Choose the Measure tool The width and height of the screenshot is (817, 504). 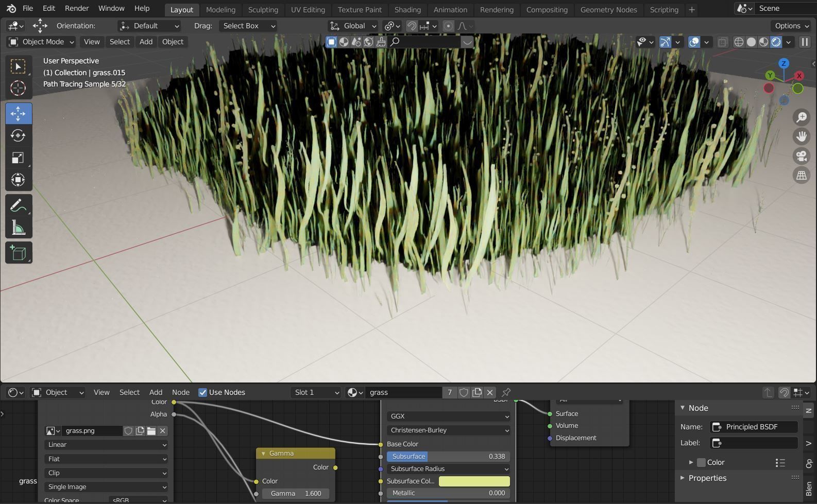(x=18, y=228)
